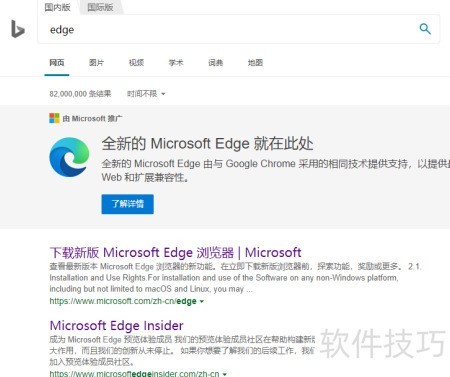Open Microsoft Edge Insider result link
This screenshot has height=377, width=450.
tap(116, 325)
